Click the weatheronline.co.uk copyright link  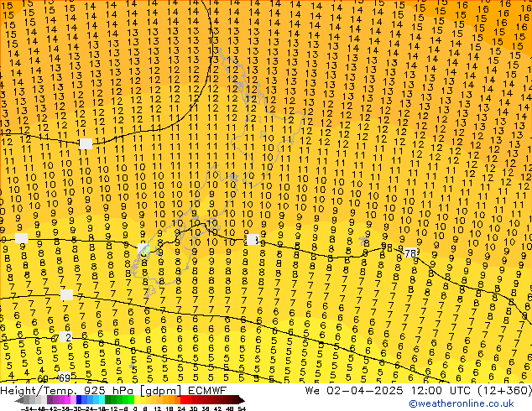tap(462, 403)
